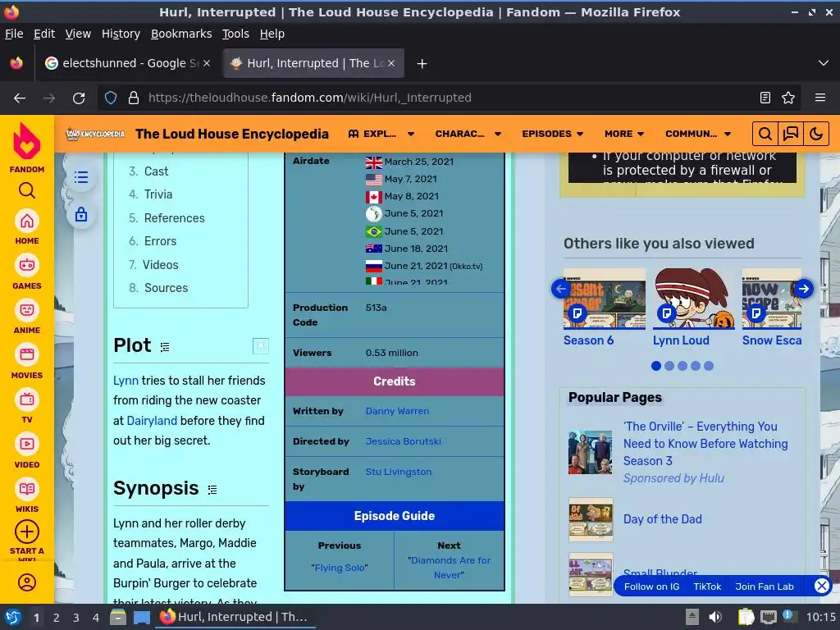840x630 pixels.
Task: Open the Stu Livingston storyboard link
Action: [x=398, y=472]
